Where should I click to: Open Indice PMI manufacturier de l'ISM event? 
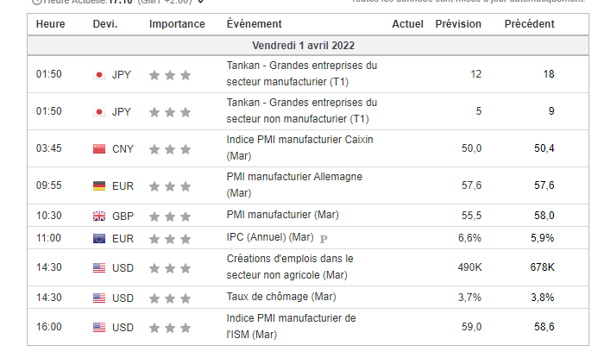click(x=290, y=326)
